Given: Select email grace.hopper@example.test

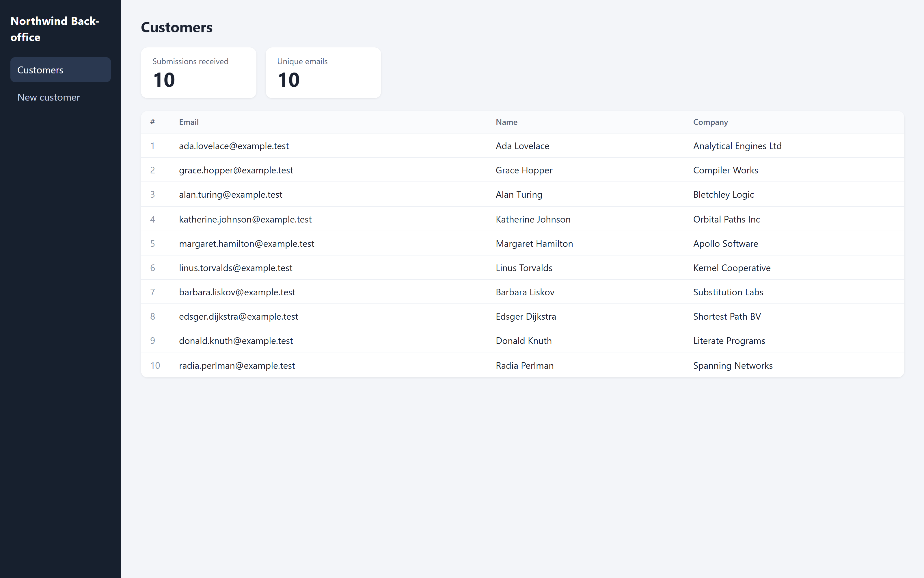Looking at the screenshot, I should point(236,170).
